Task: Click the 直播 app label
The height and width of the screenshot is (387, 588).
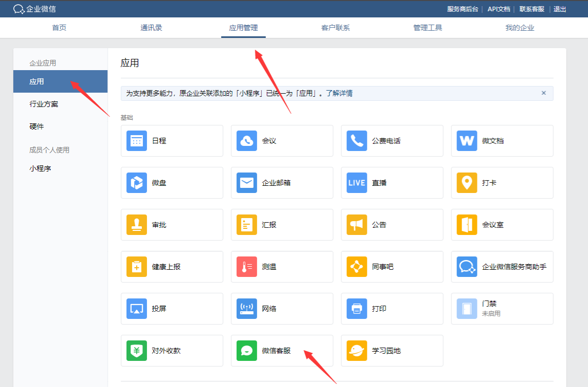Action: pyautogui.click(x=379, y=183)
